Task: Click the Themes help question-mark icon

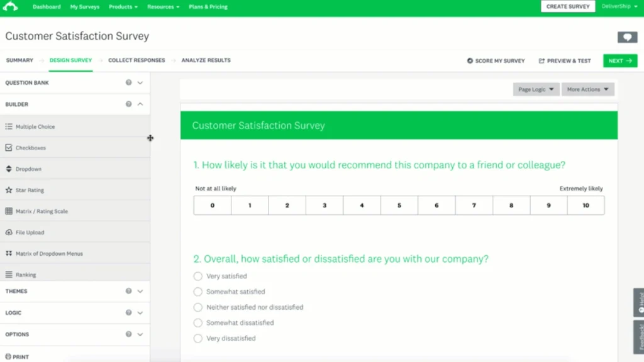Action: pos(128,291)
